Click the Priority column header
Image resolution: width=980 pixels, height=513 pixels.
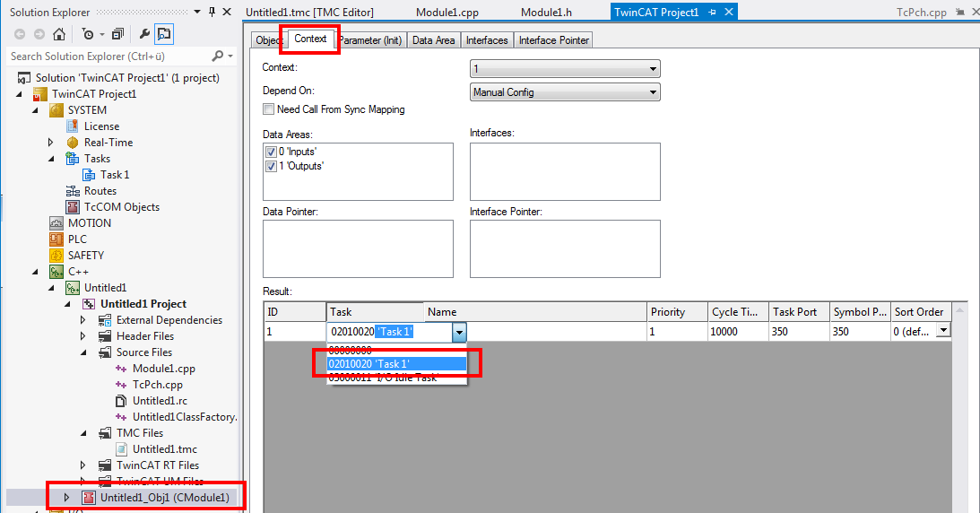[677, 312]
